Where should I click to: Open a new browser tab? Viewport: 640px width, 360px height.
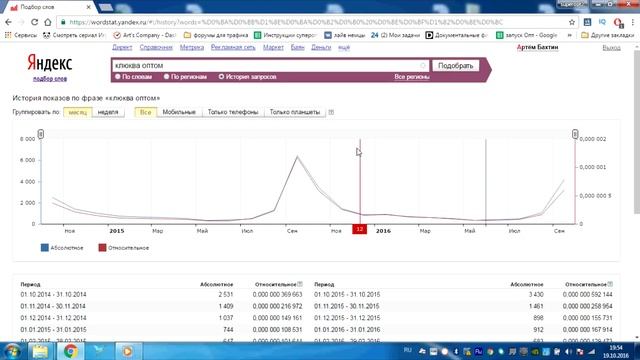[106, 7]
